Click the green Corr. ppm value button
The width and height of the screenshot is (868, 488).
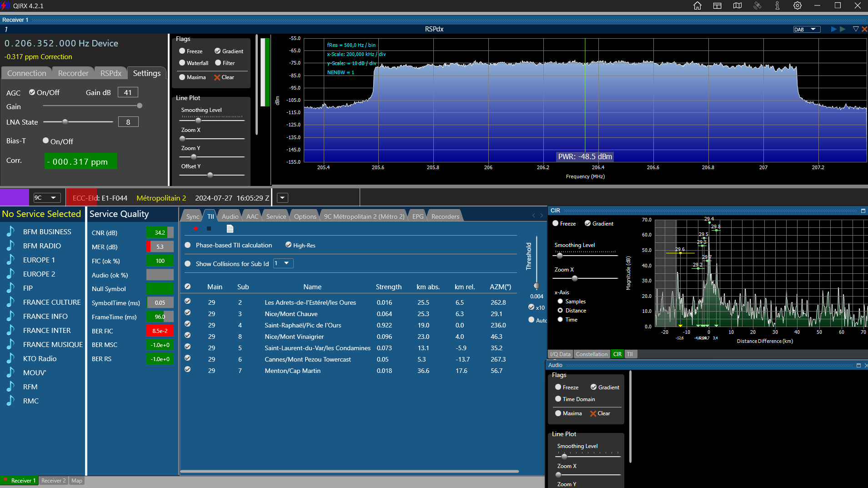(x=80, y=161)
